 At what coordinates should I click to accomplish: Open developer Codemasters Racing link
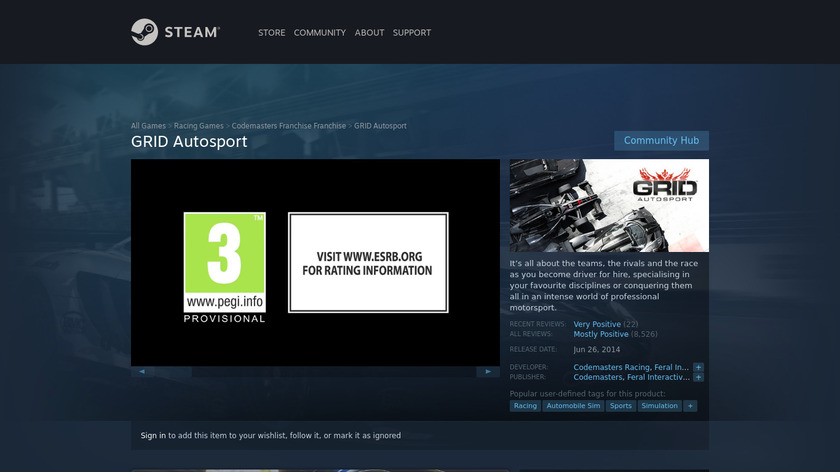611,367
